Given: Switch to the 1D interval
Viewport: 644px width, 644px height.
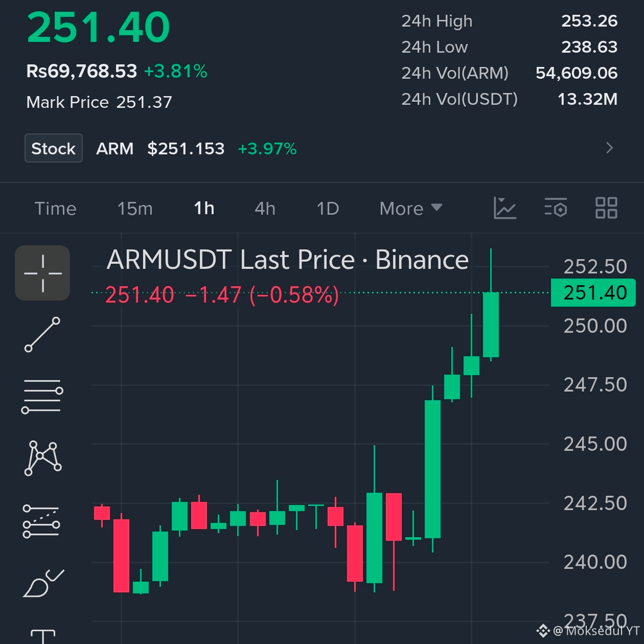Looking at the screenshot, I should (328, 209).
